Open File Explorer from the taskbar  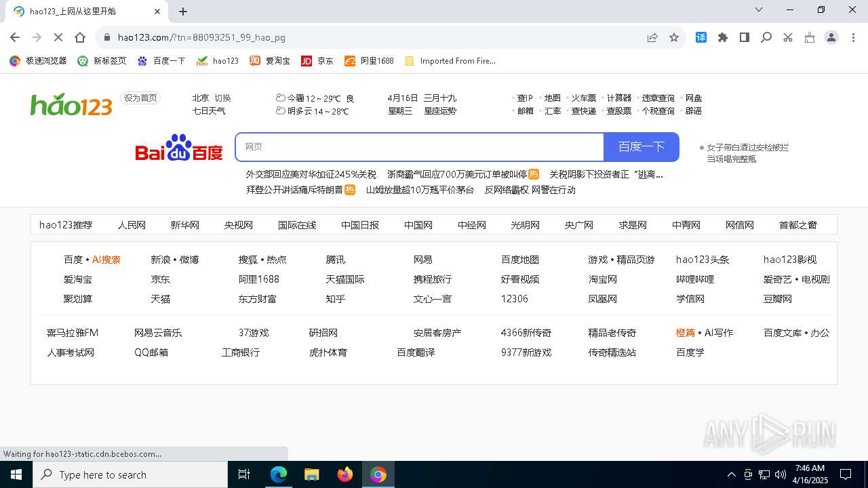pos(312,474)
